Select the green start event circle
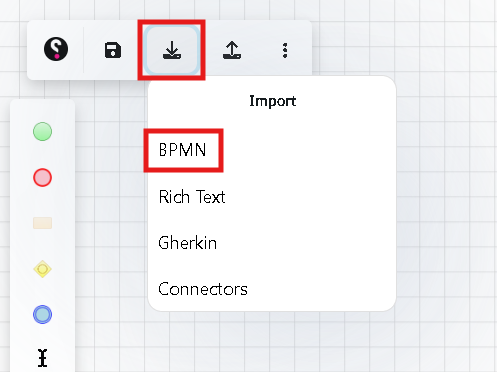This screenshot has width=497, height=372. (x=42, y=132)
